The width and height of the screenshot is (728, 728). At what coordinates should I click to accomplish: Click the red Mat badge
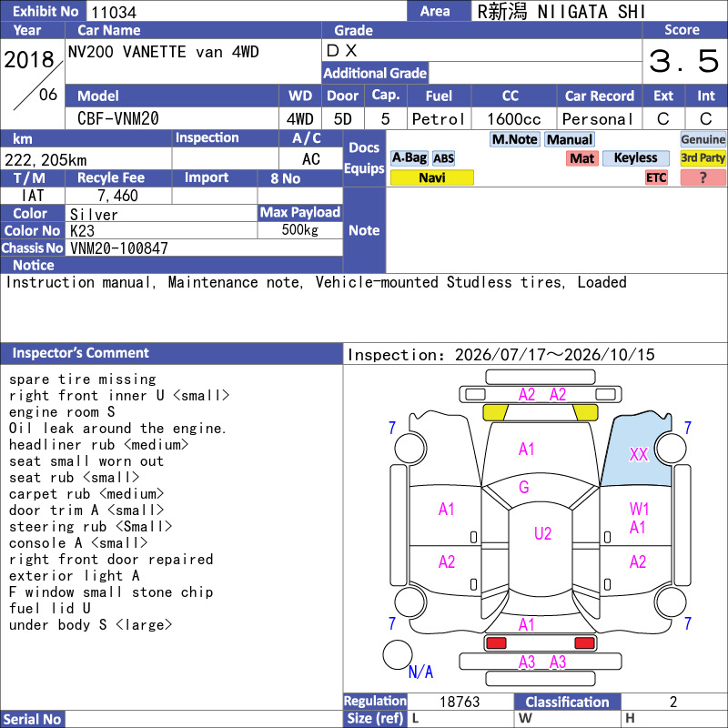point(582,158)
